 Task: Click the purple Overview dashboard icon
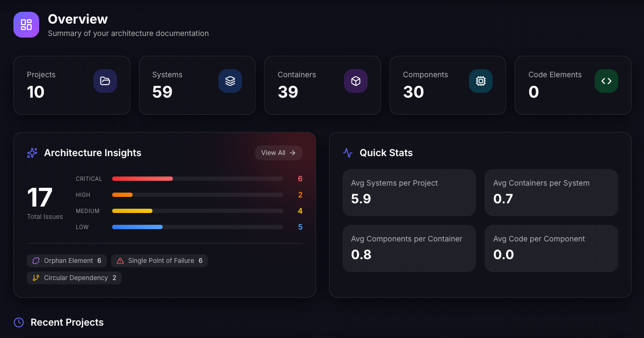coord(26,25)
